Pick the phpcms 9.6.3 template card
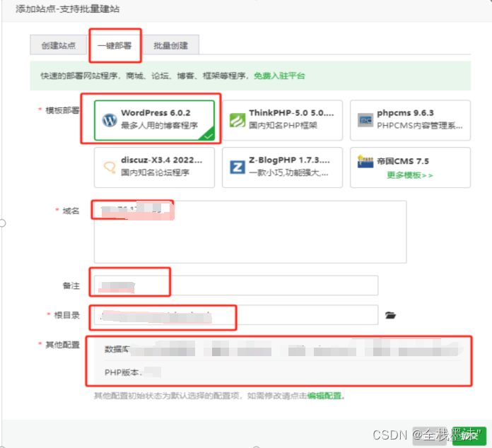The image size is (492, 448). pyautogui.click(x=410, y=120)
